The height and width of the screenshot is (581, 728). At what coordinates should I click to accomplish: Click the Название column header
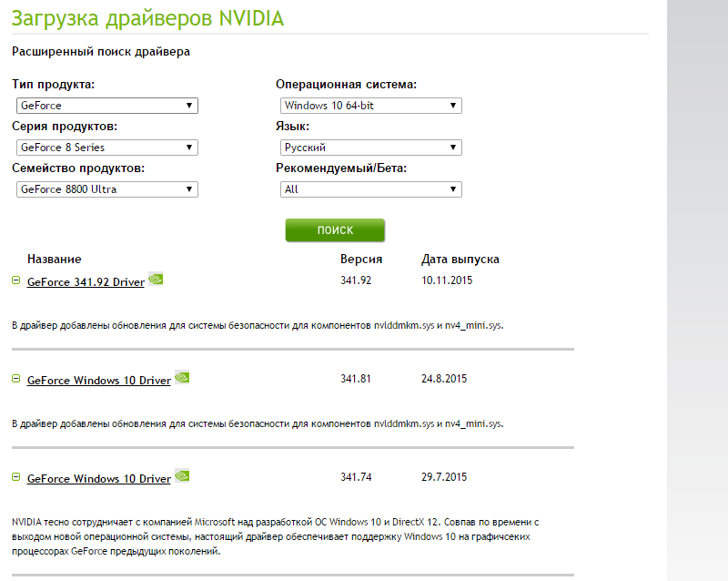(54, 260)
